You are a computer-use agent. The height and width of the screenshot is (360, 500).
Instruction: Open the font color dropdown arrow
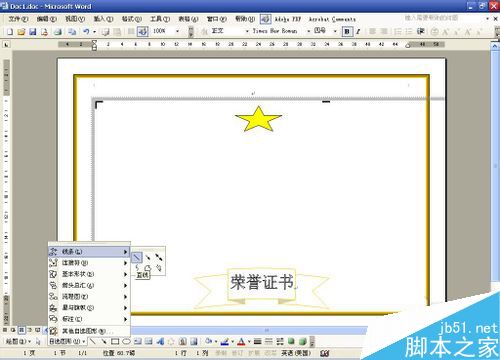[x=249, y=342]
